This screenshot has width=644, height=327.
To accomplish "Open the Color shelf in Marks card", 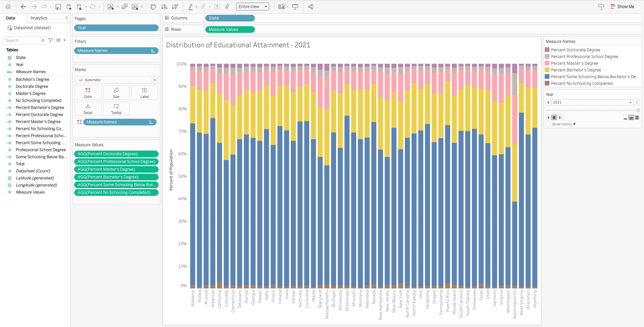I will (88, 92).
